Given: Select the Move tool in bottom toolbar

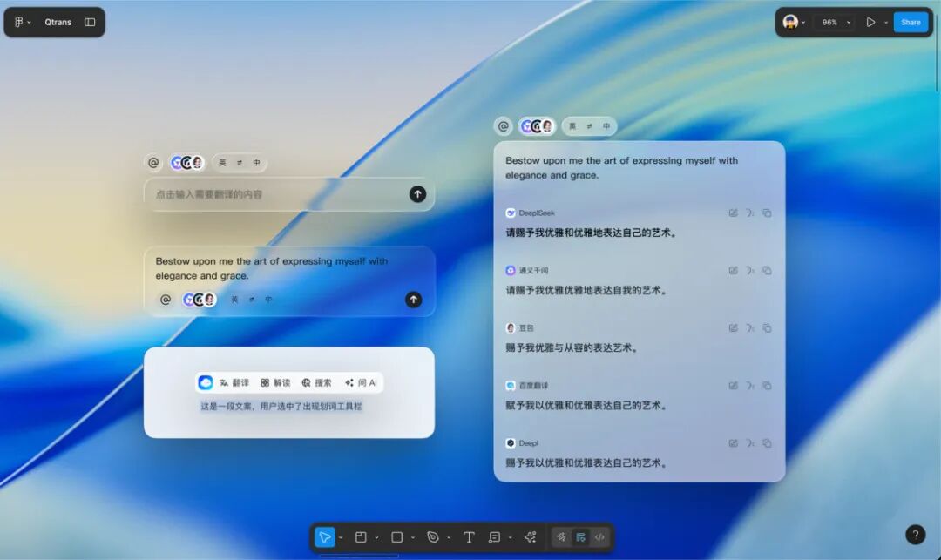Looking at the screenshot, I should 325,537.
